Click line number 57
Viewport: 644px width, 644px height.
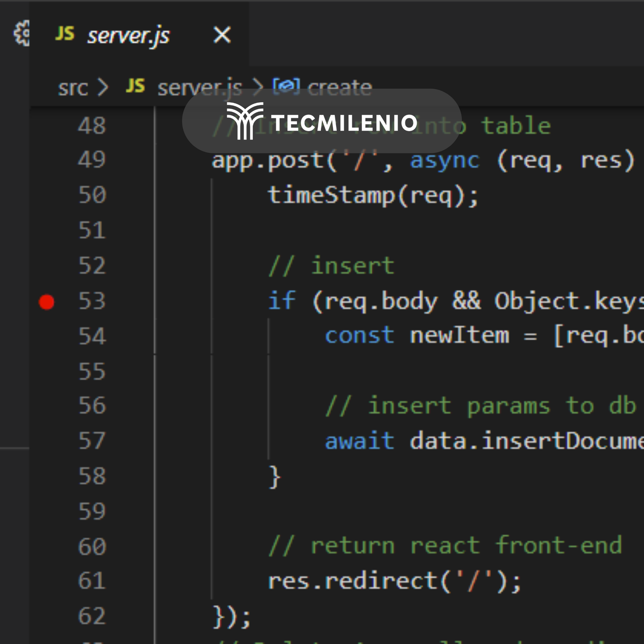point(92,441)
